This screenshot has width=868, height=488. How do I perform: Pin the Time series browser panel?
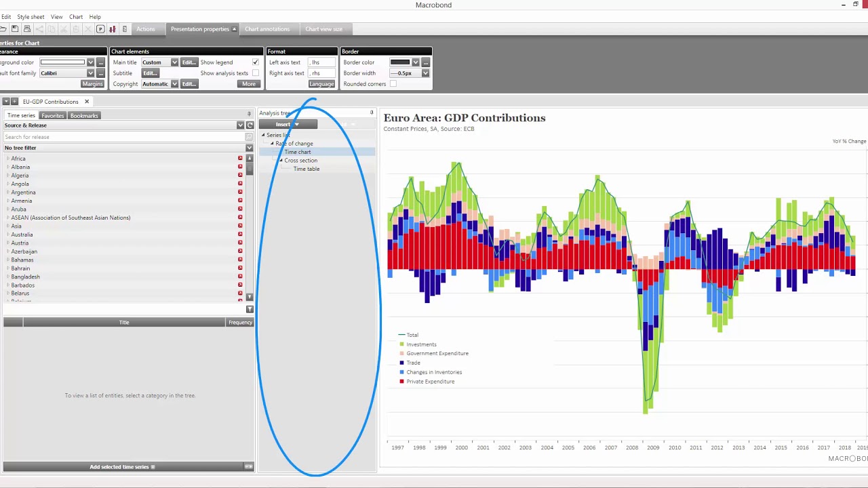[249, 114]
